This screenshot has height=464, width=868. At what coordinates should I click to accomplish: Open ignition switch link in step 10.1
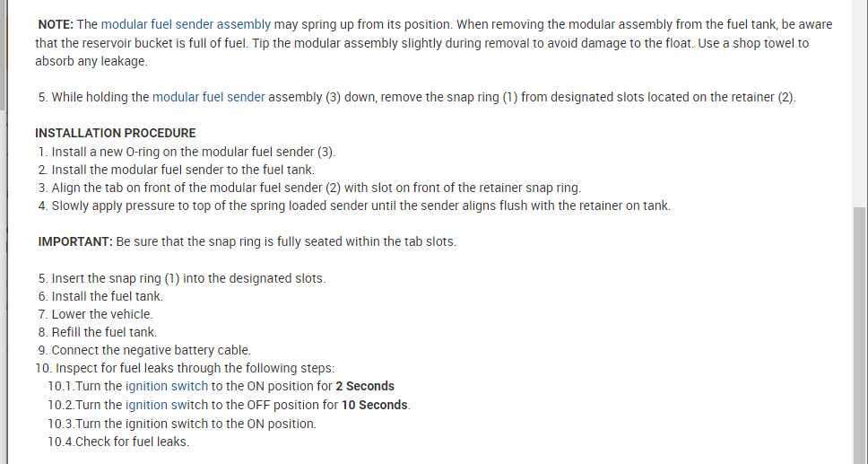pos(166,386)
